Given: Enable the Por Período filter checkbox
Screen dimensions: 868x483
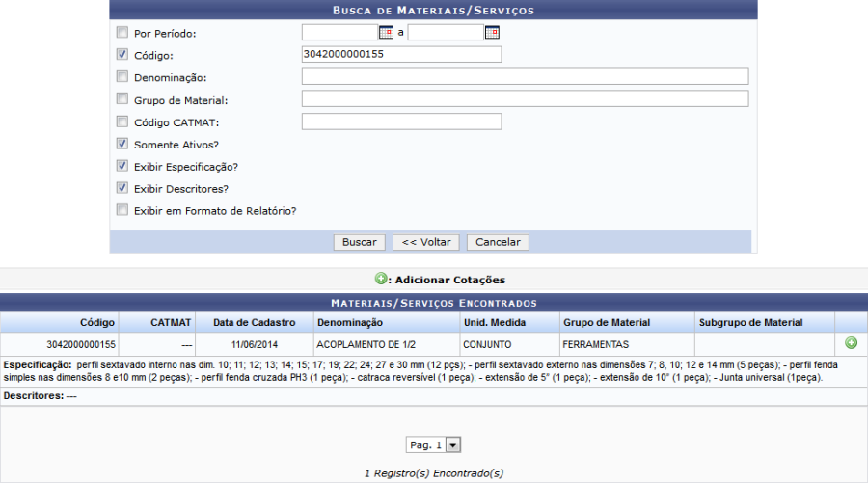Looking at the screenshot, I should click(122, 33).
